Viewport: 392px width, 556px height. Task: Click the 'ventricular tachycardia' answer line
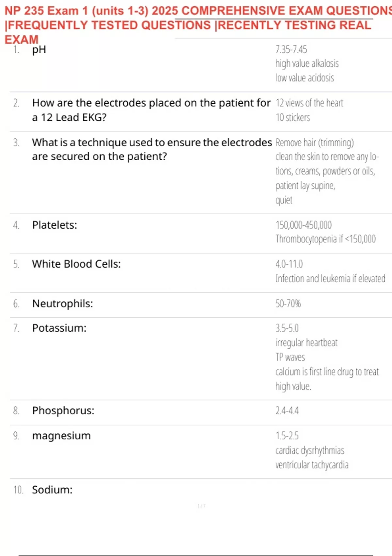(x=312, y=465)
